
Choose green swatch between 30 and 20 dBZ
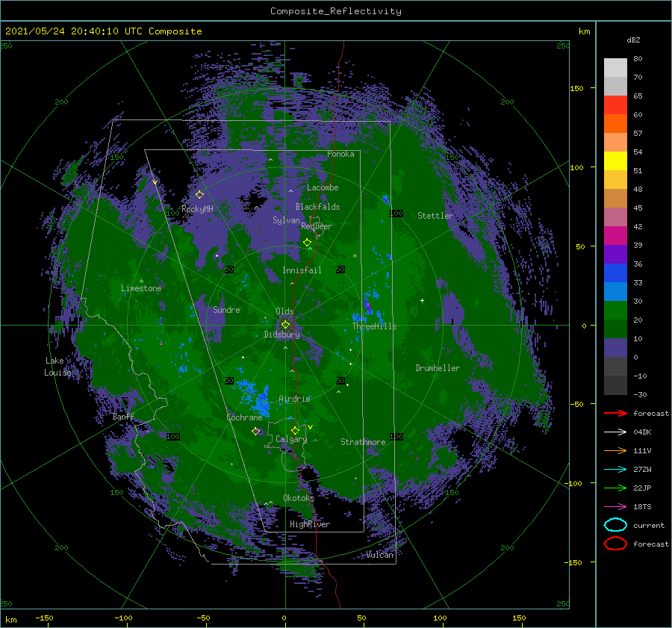click(615, 311)
